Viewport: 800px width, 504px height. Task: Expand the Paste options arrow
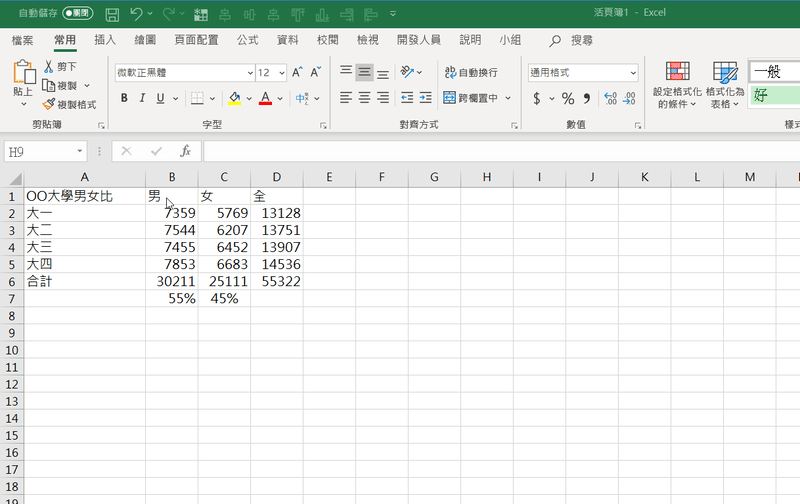coord(23,104)
